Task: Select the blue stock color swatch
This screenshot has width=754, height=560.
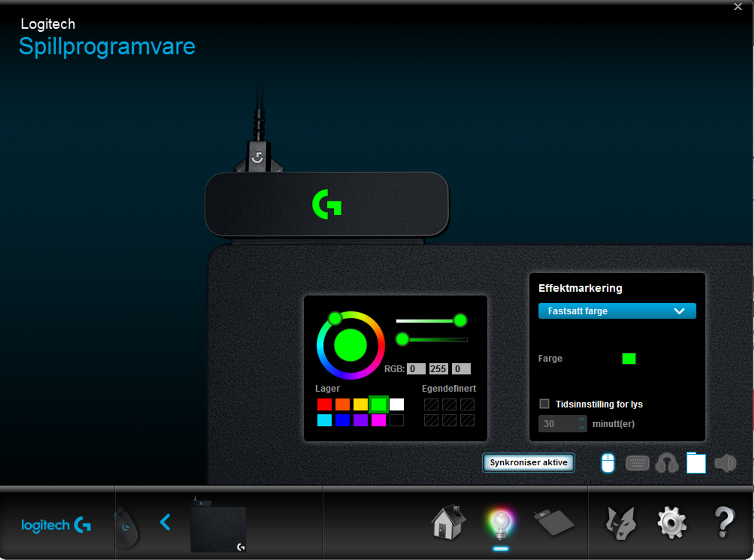Action: point(342,420)
